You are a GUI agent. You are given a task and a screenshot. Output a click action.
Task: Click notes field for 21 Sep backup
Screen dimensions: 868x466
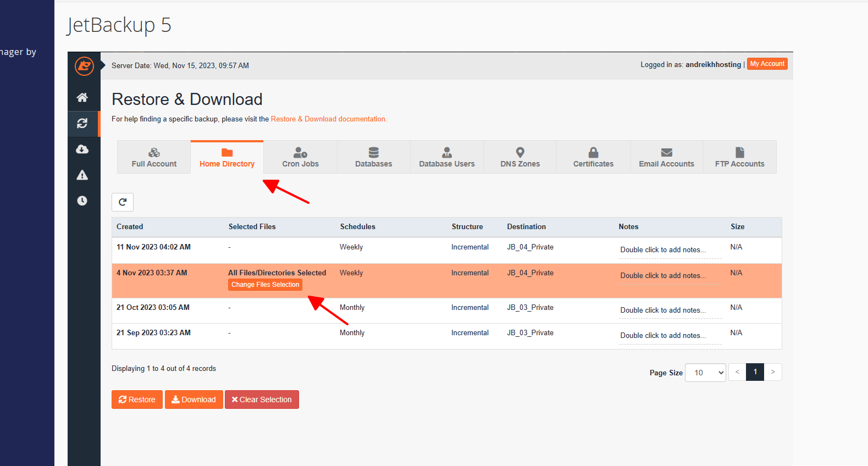[670, 336]
